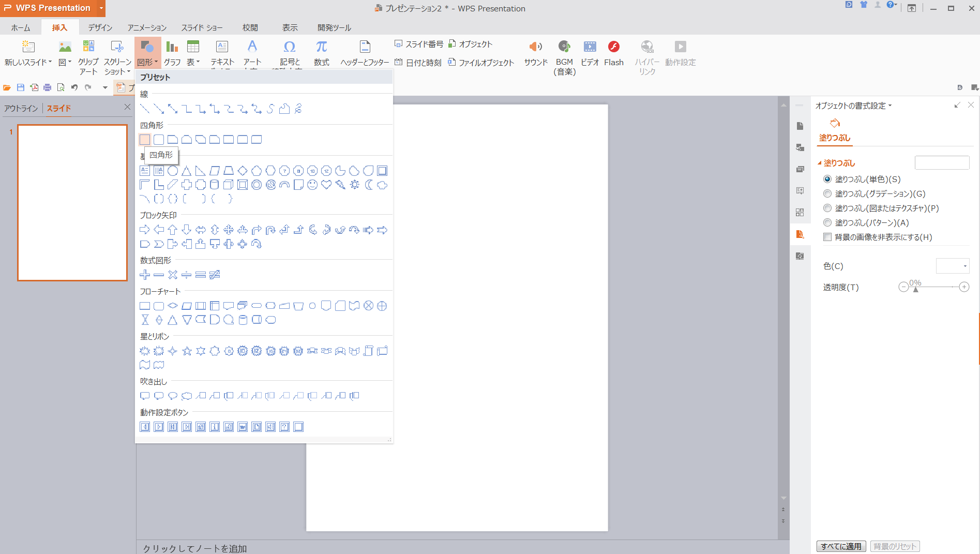Click the save icon in quick toolbar
Image resolution: width=980 pixels, height=554 pixels.
[x=21, y=87]
